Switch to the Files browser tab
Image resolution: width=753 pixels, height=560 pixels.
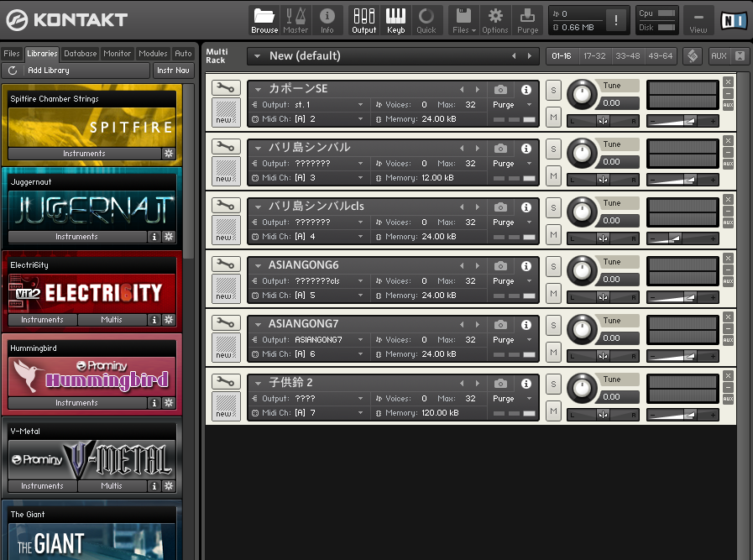point(12,53)
